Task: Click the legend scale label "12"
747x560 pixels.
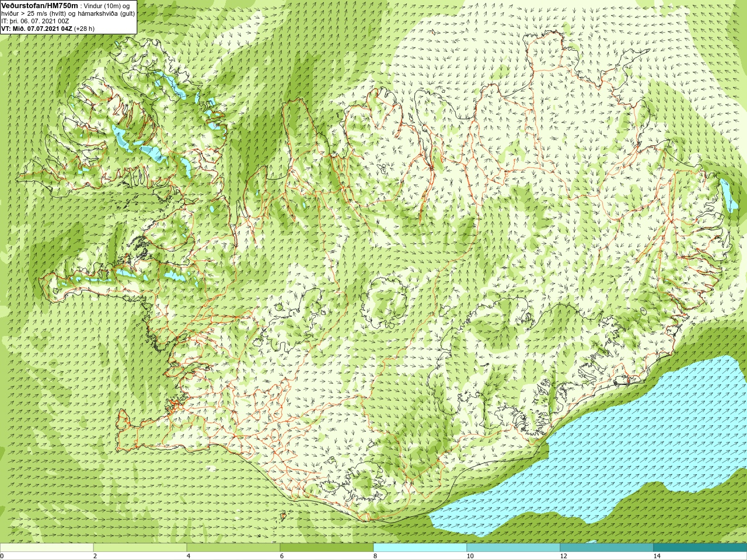Action: pyautogui.click(x=563, y=556)
